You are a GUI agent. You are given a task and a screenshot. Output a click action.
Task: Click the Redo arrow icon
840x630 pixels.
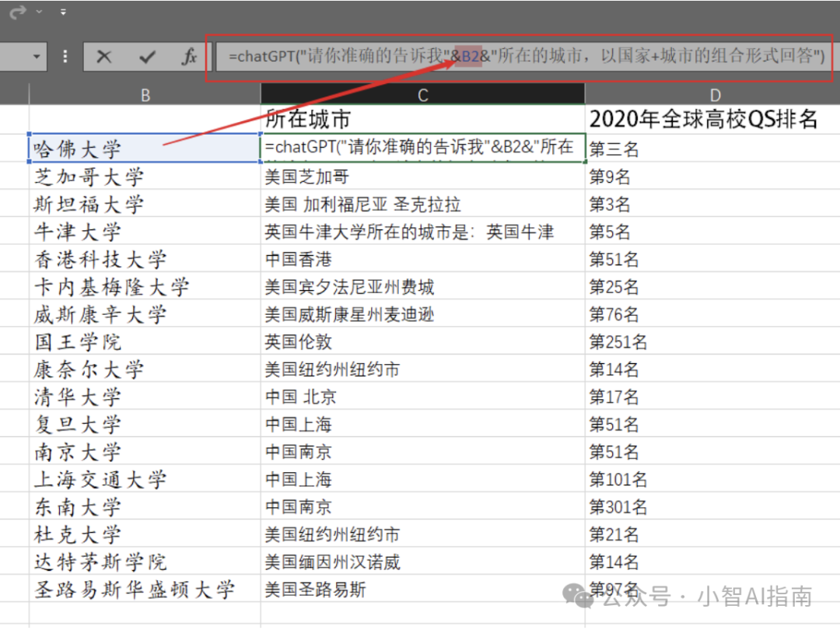coord(17,12)
